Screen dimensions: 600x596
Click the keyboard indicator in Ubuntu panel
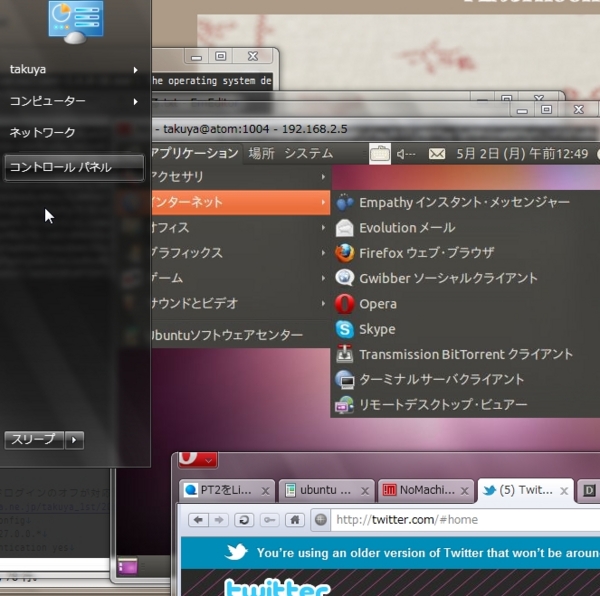click(x=380, y=154)
